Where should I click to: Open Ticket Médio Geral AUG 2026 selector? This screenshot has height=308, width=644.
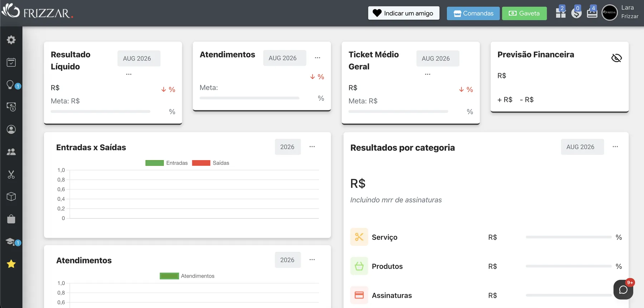[x=438, y=58]
